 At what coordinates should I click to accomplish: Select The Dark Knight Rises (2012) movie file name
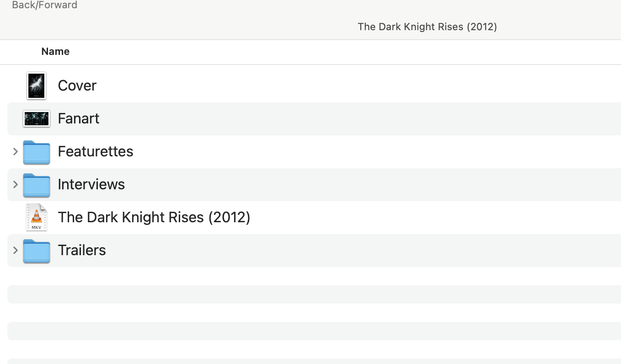(154, 217)
